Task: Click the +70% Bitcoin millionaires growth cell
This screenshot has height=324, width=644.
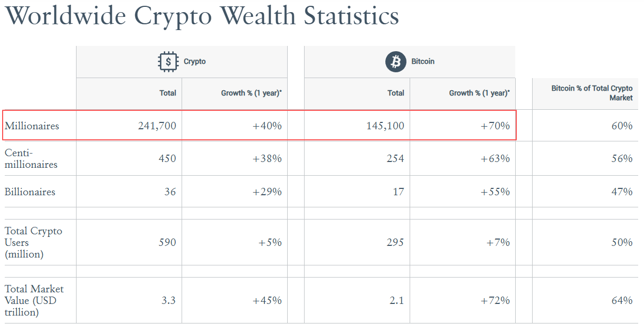Action: coord(495,126)
